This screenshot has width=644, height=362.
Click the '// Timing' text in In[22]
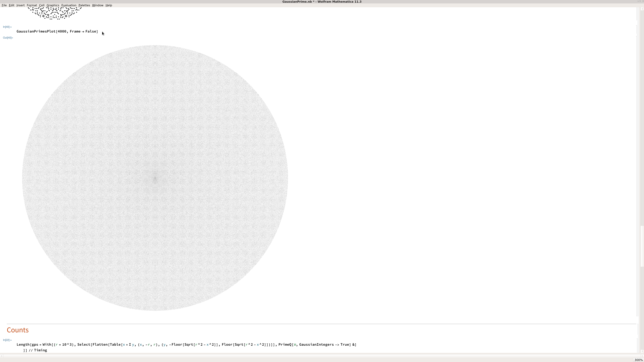tap(38, 350)
